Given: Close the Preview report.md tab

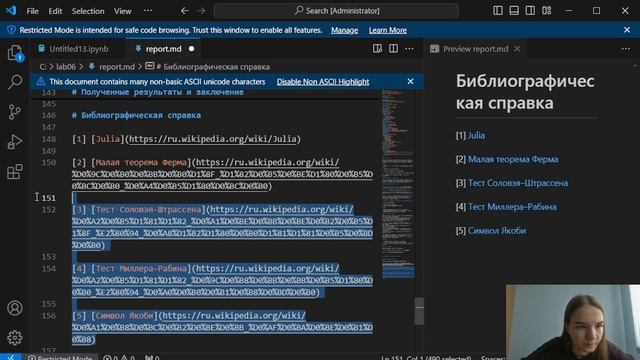Looking at the screenshot, I should [x=517, y=49].
